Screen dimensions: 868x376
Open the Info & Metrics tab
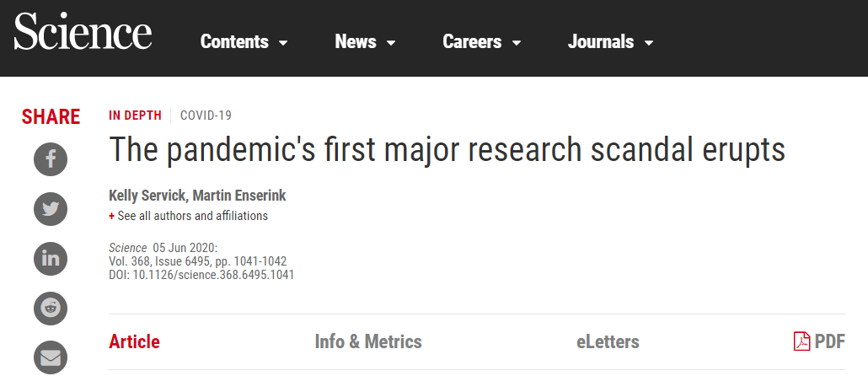368,341
